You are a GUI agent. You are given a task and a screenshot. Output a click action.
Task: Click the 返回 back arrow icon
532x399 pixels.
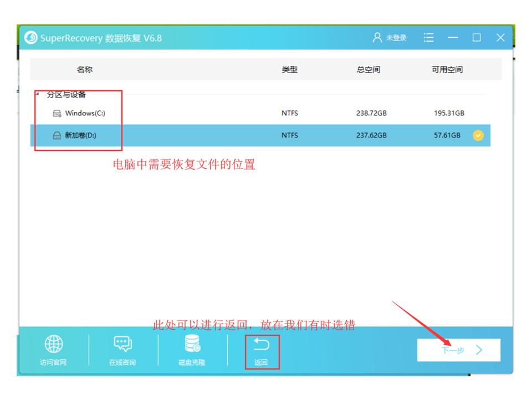[262, 345]
